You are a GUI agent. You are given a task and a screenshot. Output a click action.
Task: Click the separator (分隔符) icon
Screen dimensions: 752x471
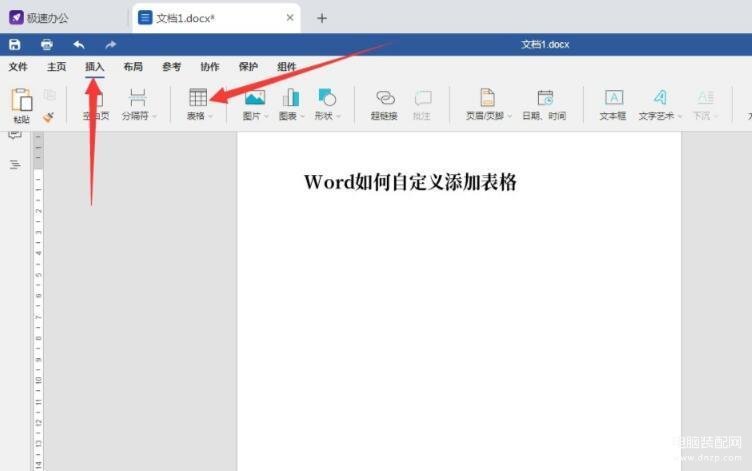point(137,98)
